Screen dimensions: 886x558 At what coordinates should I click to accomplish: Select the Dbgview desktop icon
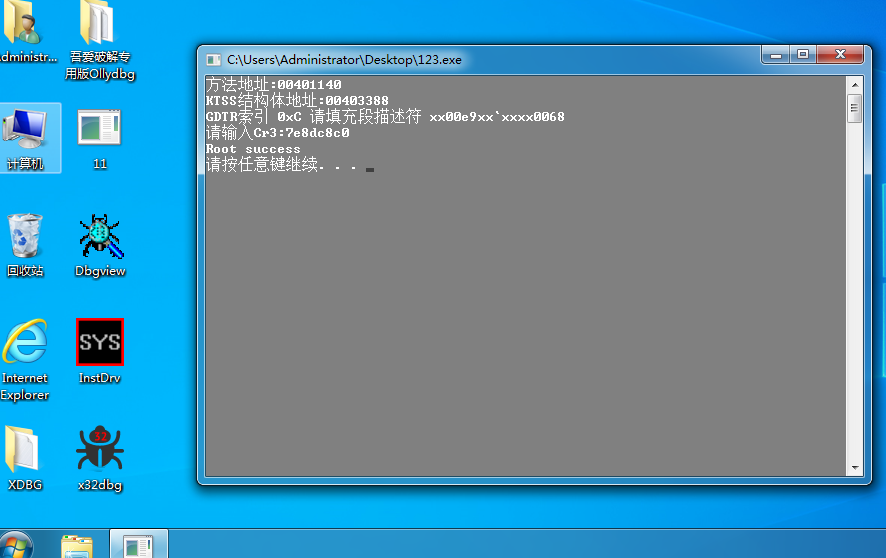point(100,245)
